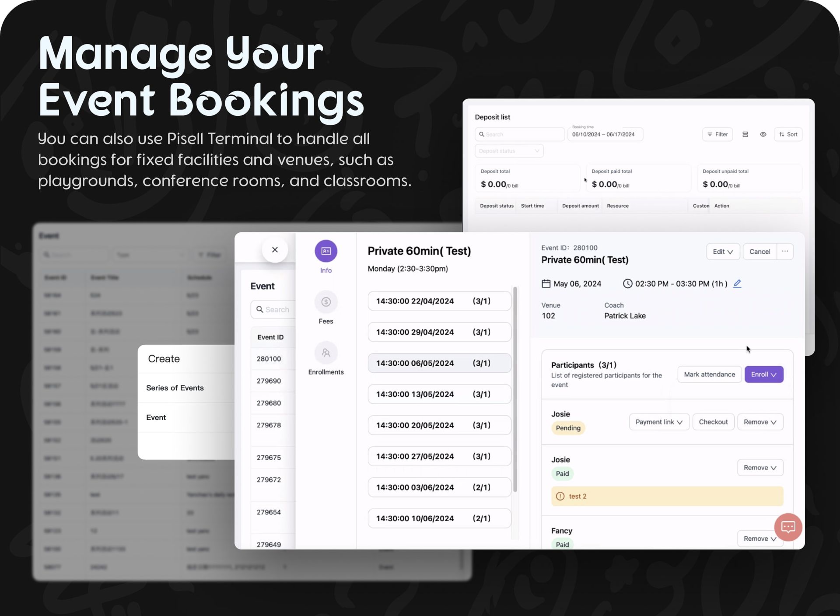This screenshot has height=616, width=840.
Task: Click the list layout icon in Deposit list
Action: tap(745, 134)
